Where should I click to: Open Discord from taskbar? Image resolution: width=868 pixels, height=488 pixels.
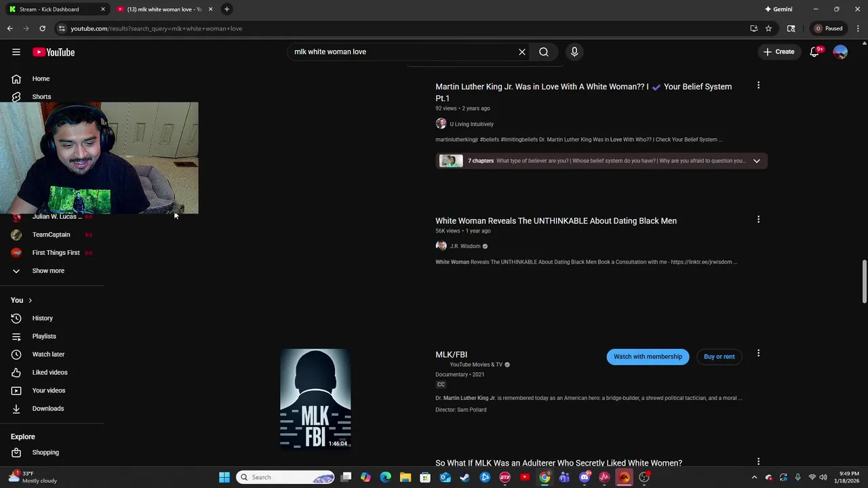coord(585,477)
